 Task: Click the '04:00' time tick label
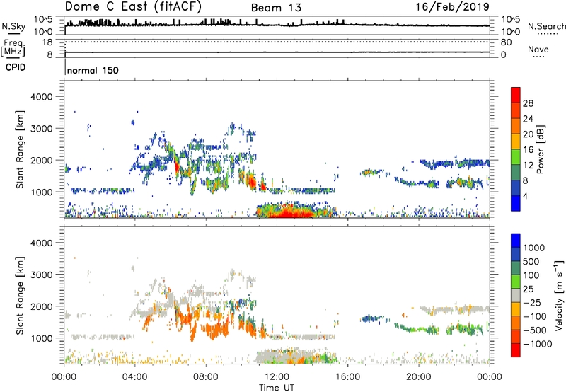(134, 377)
